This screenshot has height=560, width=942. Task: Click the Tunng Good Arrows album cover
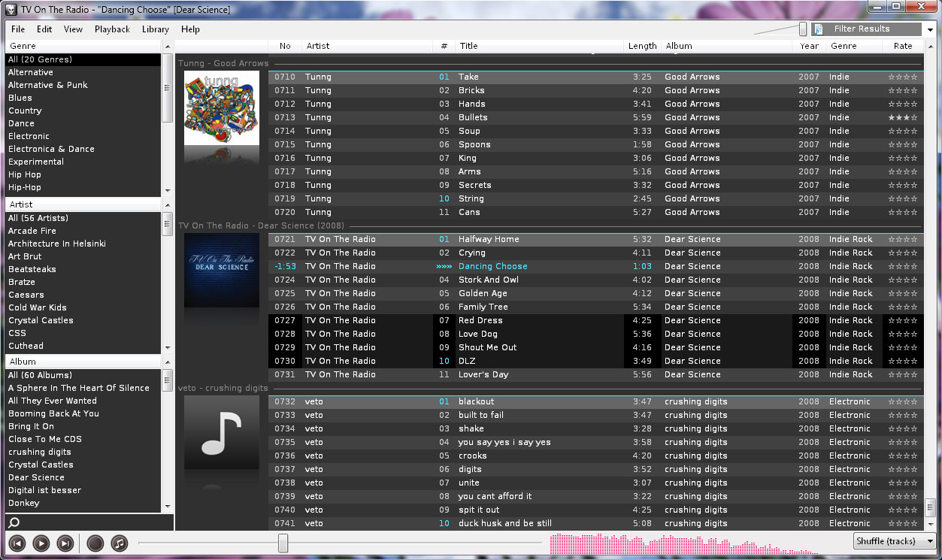222,108
